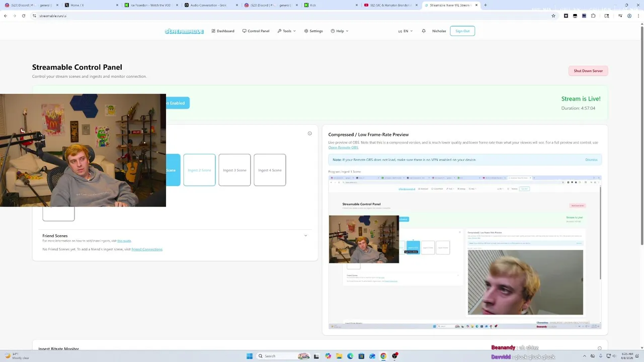644x362 pixels.
Task: Open the taskbar clock and date
Action: coord(627,356)
